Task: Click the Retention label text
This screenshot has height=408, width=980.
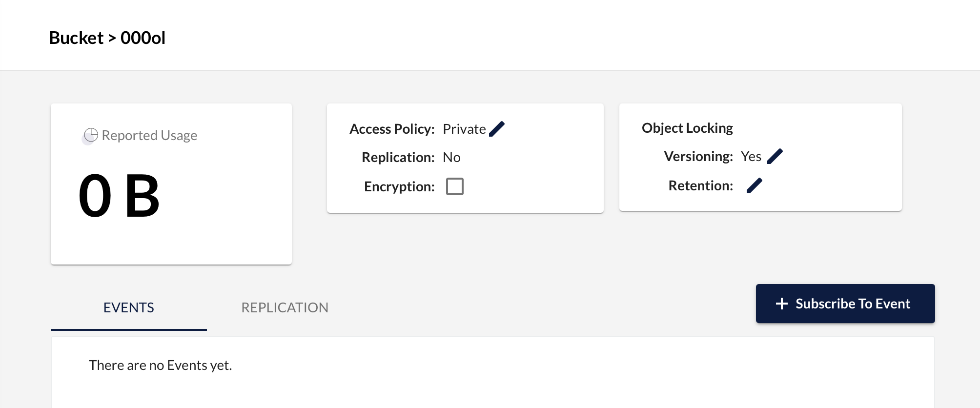Action: pos(701,185)
